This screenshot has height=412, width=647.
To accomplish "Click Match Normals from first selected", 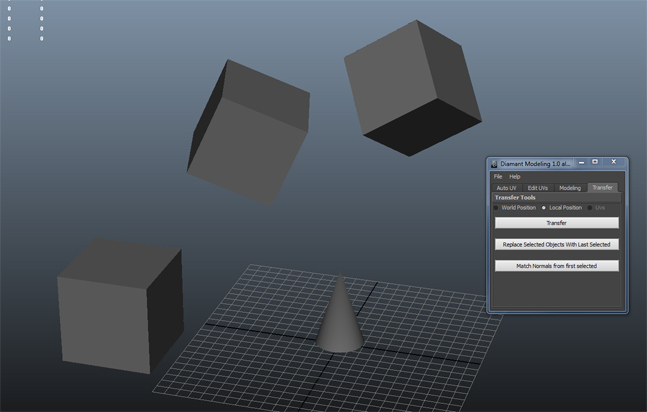I will coord(557,266).
